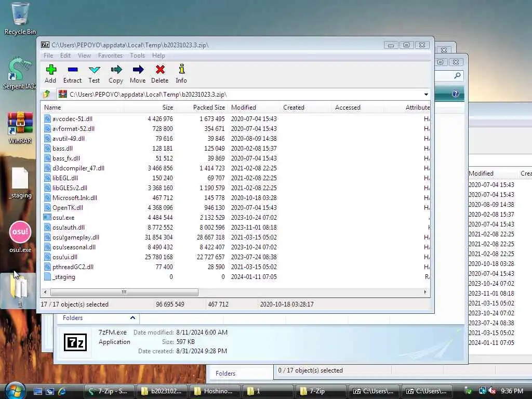Click the Windows Start orb
The height and width of the screenshot is (399, 532).
(x=14, y=391)
